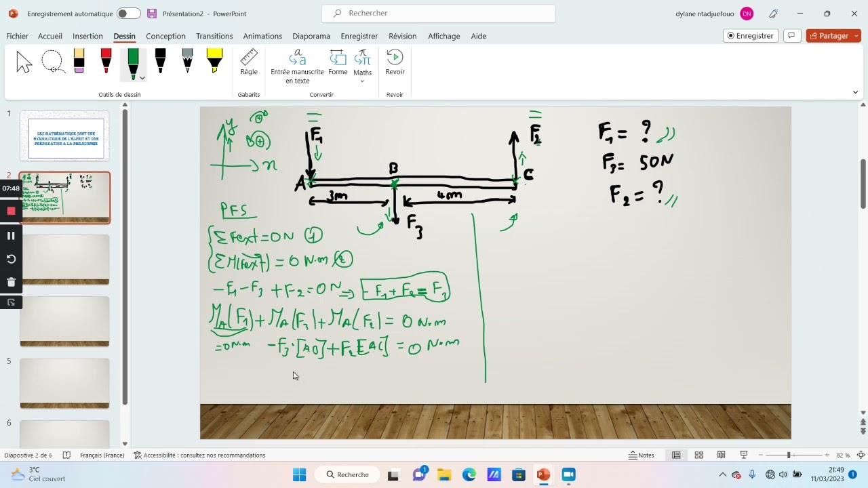The image size is (868, 488).
Task: Toggle the Règle ruler stencil
Action: pyautogui.click(x=249, y=62)
